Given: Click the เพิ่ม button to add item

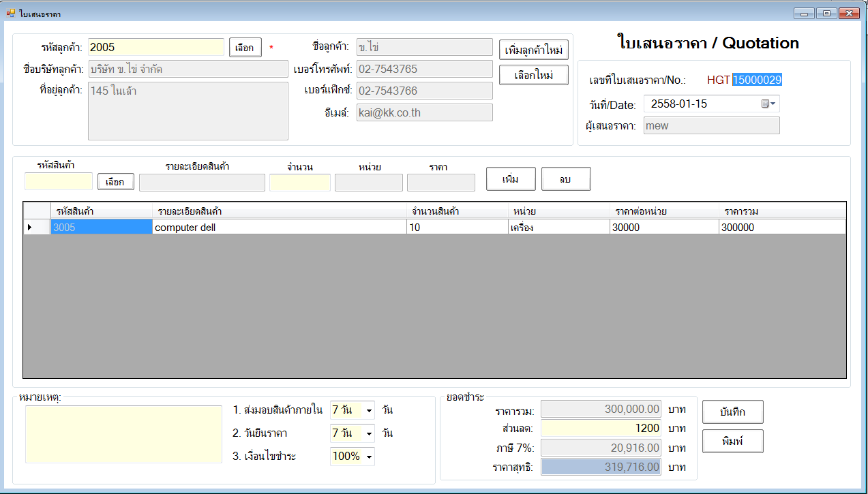Looking at the screenshot, I should 510,179.
